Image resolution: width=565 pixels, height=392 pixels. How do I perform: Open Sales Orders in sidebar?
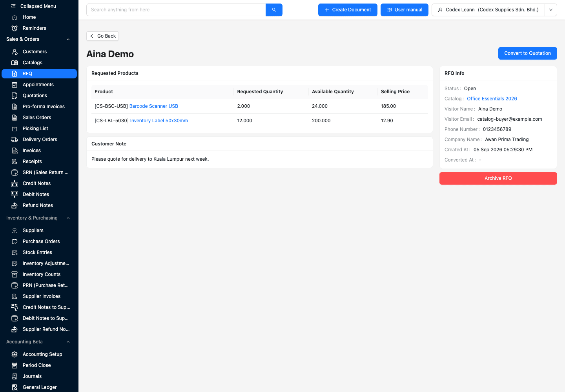[x=39, y=118]
